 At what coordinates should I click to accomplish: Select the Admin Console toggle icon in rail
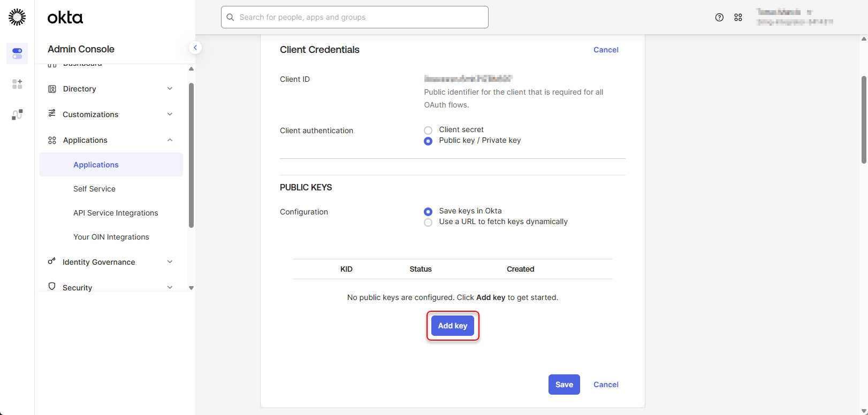17,53
